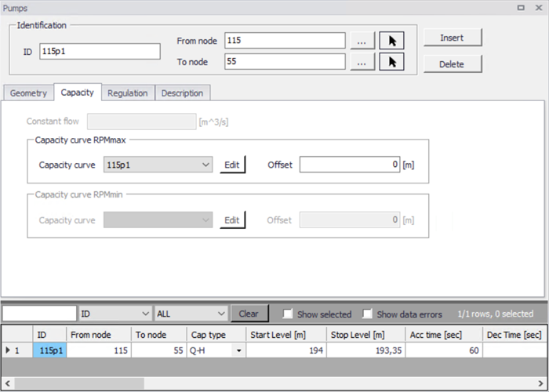Image resolution: width=549 pixels, height=392 pixels.
Task: Click the Stop Level [m] column header
Action: pos(366,335)
